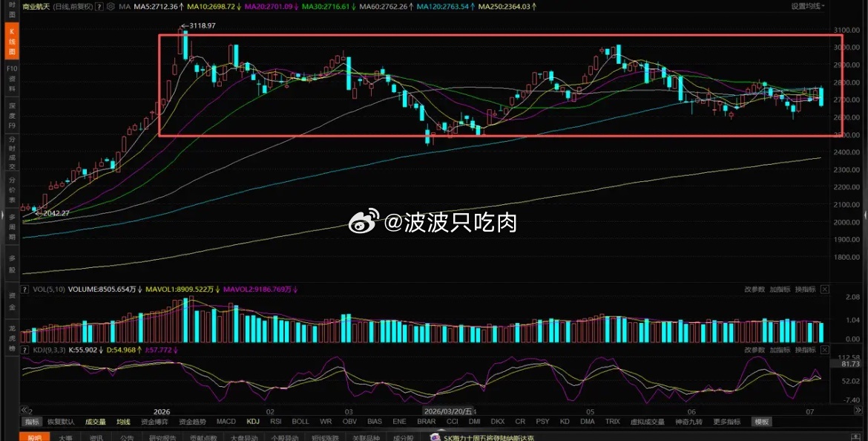Select KD indicator
Viewport: 868px width, 441px height.
click(x=565, y=422)
